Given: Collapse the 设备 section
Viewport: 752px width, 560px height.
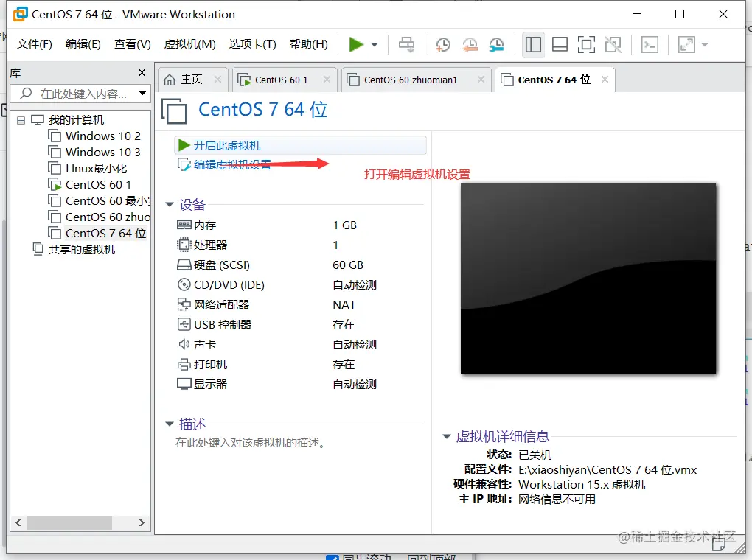Looking at the screenshot, I should point(170,205).
